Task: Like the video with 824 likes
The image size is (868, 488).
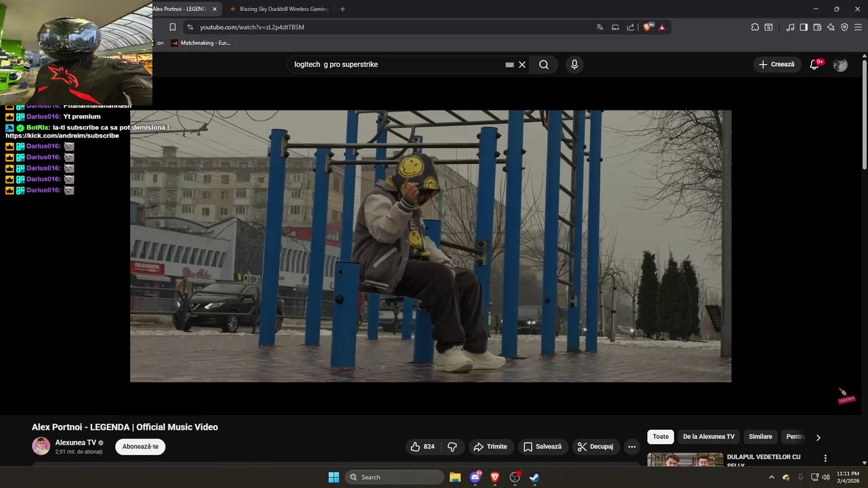Action: click(423, 447)
